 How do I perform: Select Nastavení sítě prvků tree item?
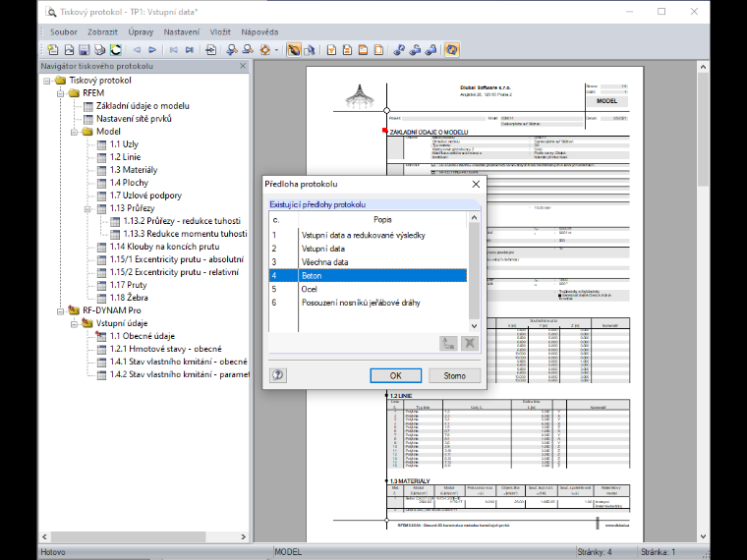pyautogui.click(x=134, y=119)
